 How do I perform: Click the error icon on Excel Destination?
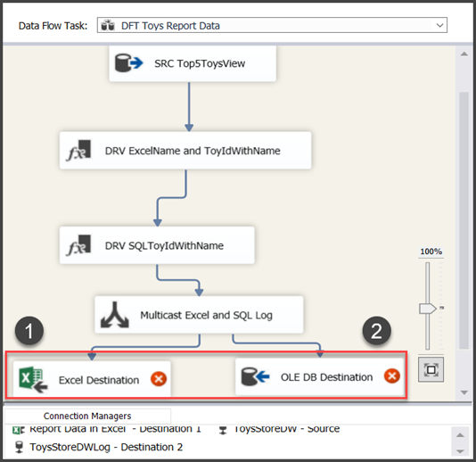pyautogui.click(x=159, y=379)
